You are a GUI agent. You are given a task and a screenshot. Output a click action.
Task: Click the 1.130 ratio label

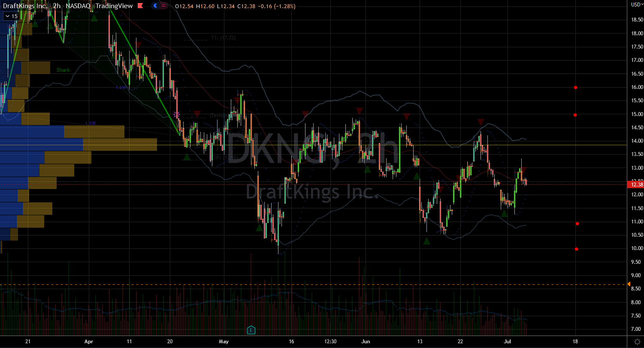pyautogui.click(x=91, y=123)
